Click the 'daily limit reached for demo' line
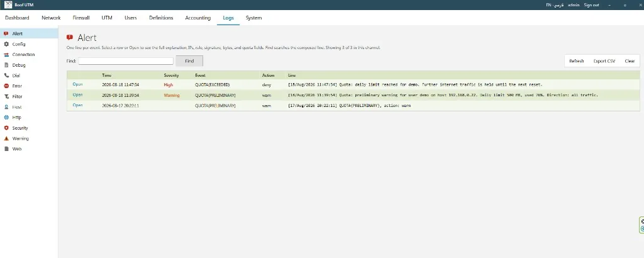This screenshot has height=258, width=644. pos(415,84)
